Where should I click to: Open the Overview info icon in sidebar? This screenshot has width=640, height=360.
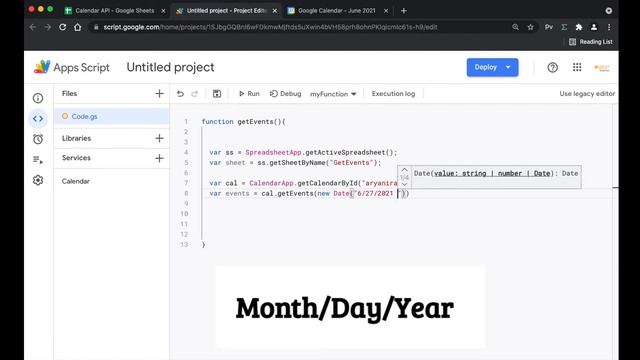tap(38, 98)
